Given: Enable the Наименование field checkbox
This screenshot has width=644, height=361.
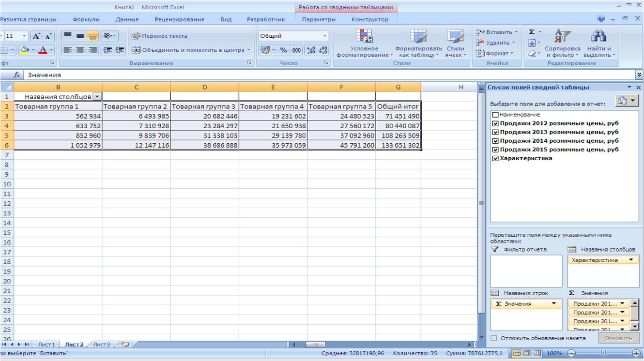Looking at the screenshot, I should click(x=495, y=115).
